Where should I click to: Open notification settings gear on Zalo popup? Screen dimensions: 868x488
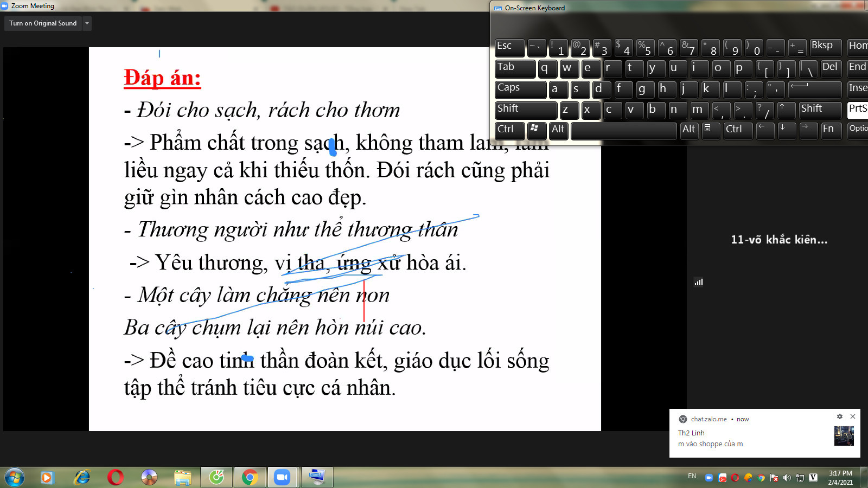click(839, 416)
